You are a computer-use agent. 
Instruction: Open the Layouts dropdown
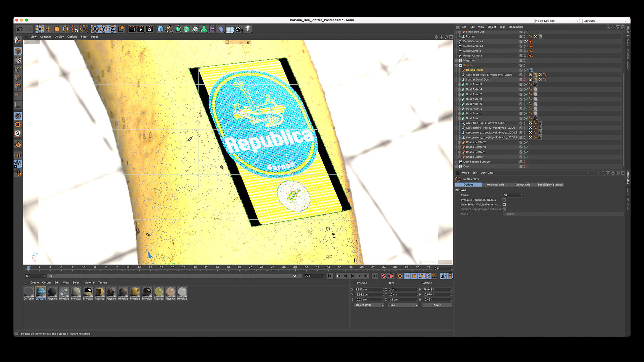[x=605, y=21]
